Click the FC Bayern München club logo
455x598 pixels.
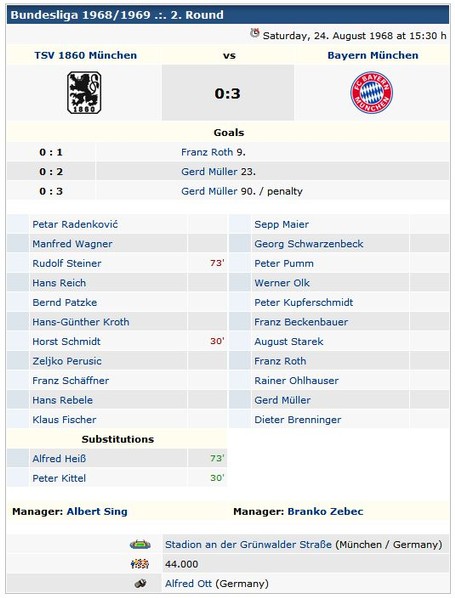(x=371, y=93)
